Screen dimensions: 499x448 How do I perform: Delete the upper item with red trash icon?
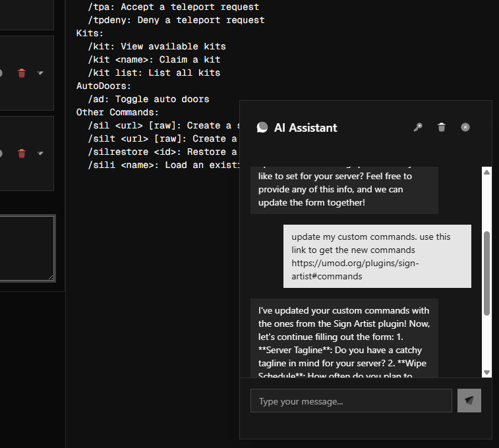(22, 73)
